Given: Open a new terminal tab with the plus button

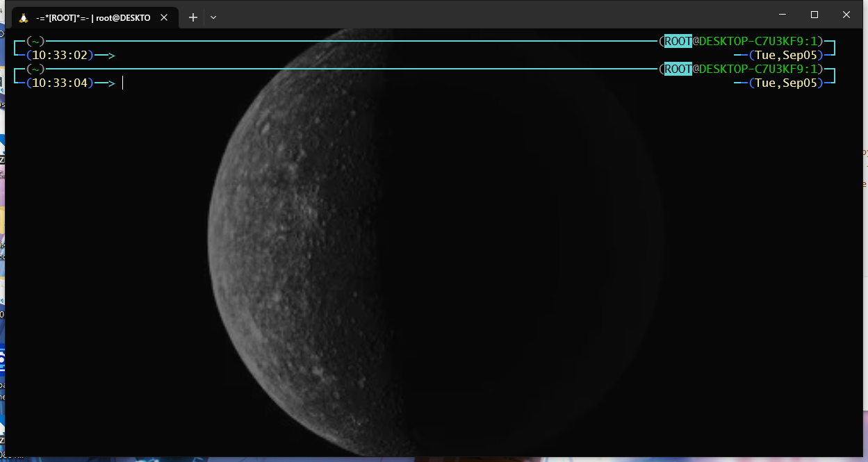Looking at the screenshot, I should pos(193,17).
